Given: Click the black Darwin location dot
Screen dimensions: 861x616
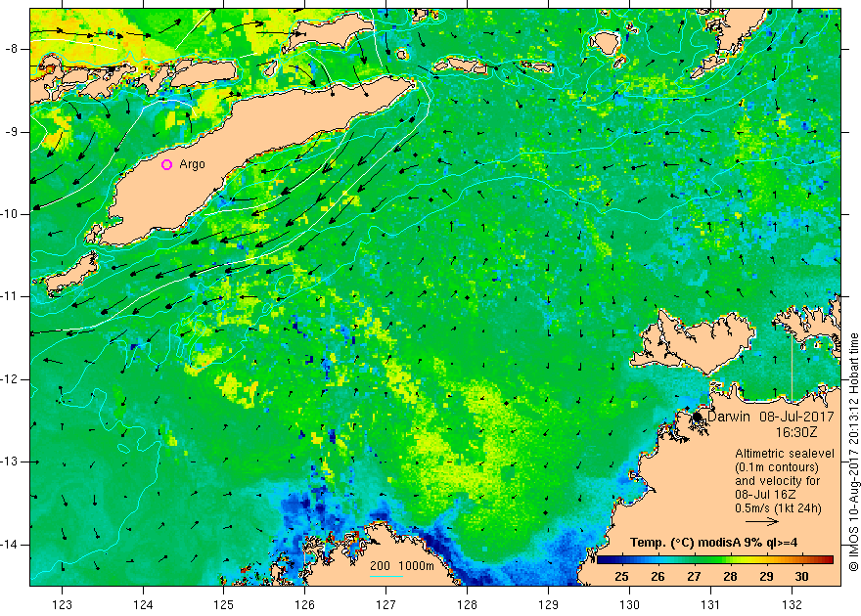Looking at the screenshot, I should (x=698, y=417).
